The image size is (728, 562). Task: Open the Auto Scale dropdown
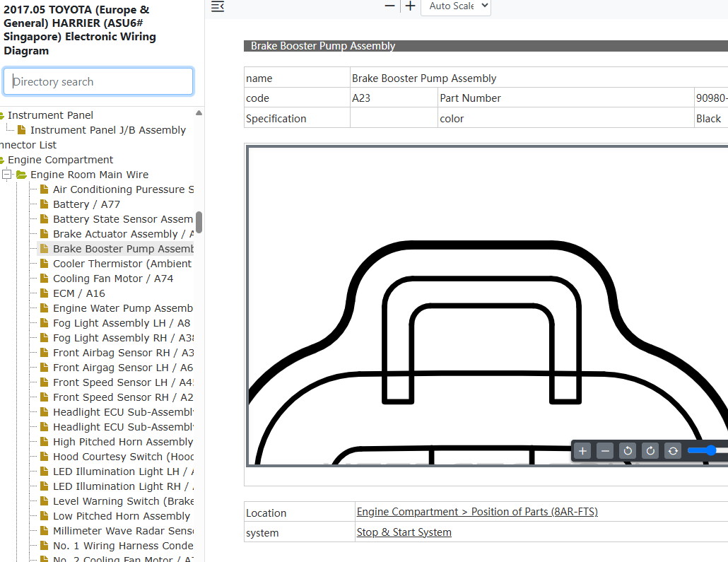tap(455, 6)
